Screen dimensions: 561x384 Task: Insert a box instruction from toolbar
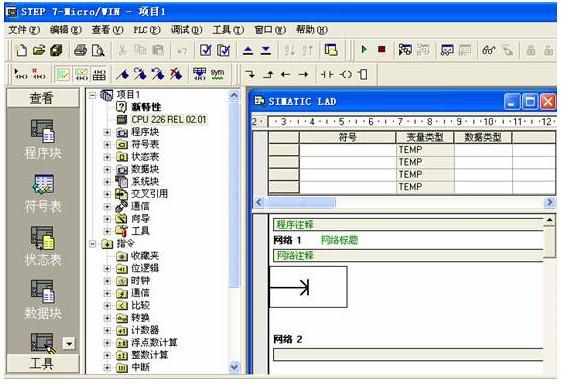(363, 74)
